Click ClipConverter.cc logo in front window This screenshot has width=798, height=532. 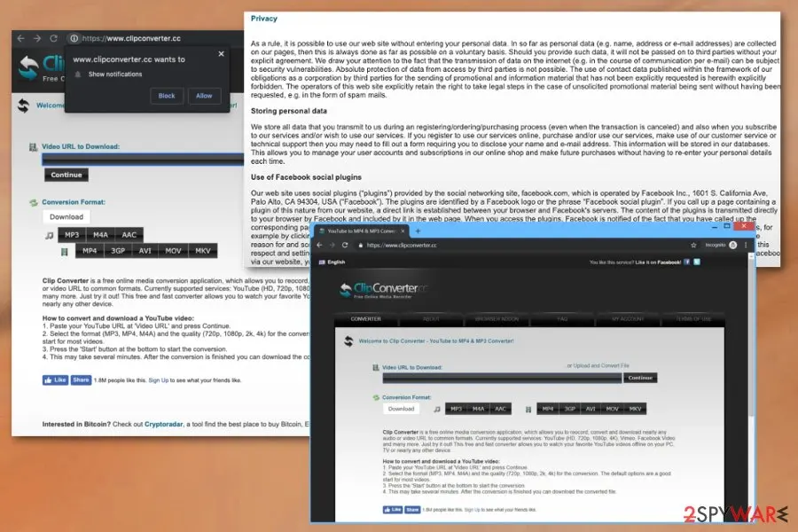click(x=383, y=290)
